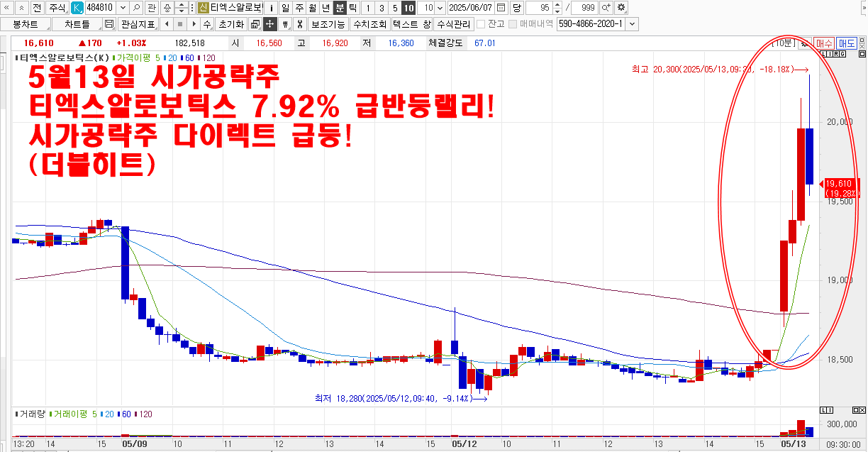Image resolution: width=868 pixels, height=452 pixels.
Task: Select 월 monthly period
Action: pos(312,8)
